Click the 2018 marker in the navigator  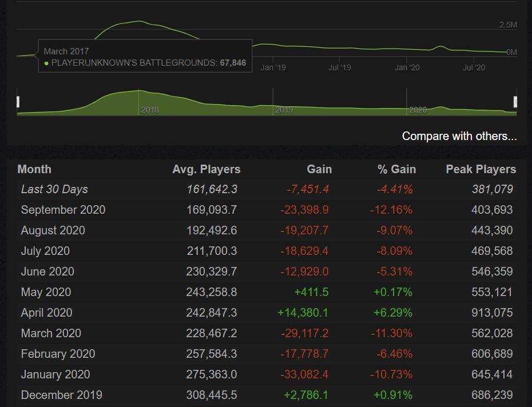[150, 110]
